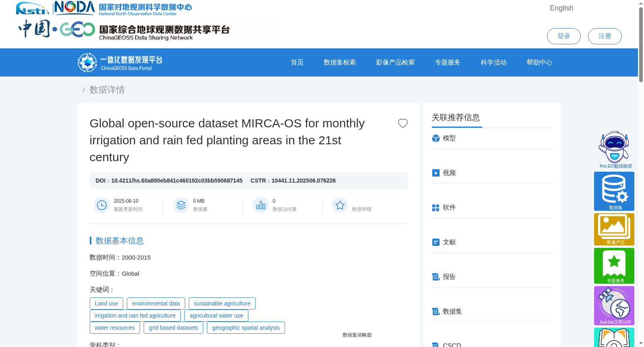This screenshot has height=347, width=644.
Task: Click the document icon next to 文献
Action: 436,242
